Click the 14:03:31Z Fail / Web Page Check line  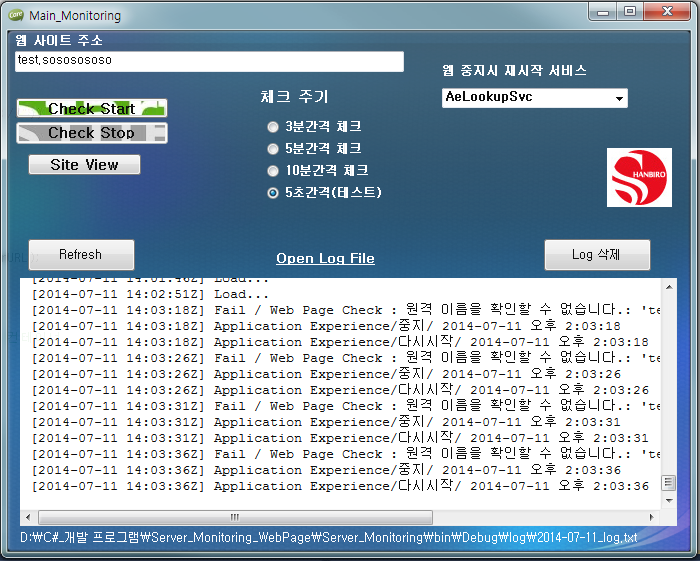[x=346, y=407]
